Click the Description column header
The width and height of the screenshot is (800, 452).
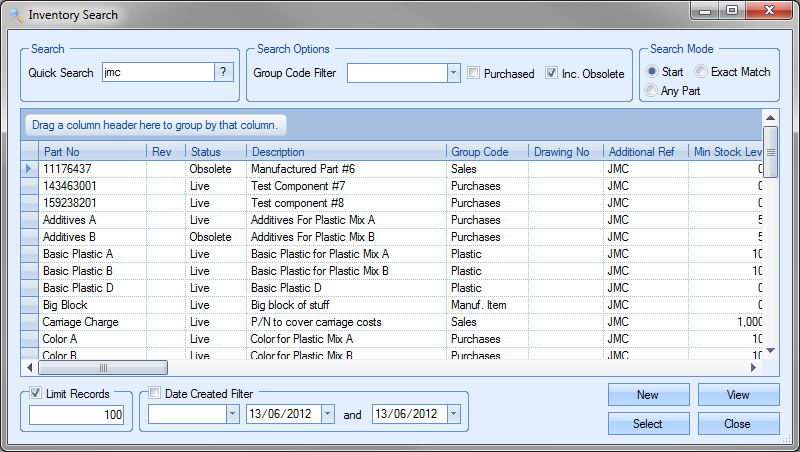345,152
